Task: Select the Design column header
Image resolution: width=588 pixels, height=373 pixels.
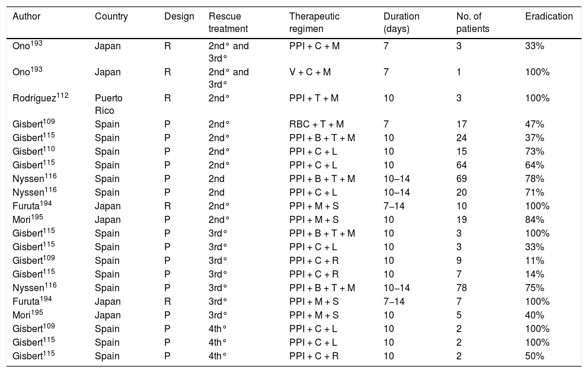Action: point(179,17)
